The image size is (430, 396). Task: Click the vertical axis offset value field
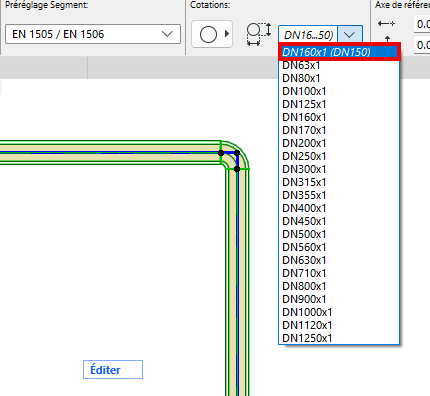(422, 45)
